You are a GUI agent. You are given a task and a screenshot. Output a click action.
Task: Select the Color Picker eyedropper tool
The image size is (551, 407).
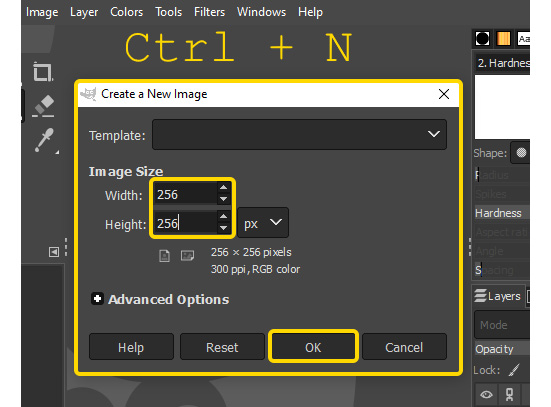[45, 140]
